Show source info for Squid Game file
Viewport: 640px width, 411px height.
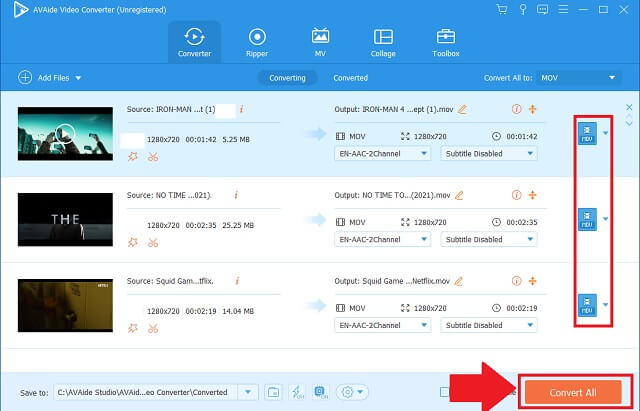[x=237, y=281]
